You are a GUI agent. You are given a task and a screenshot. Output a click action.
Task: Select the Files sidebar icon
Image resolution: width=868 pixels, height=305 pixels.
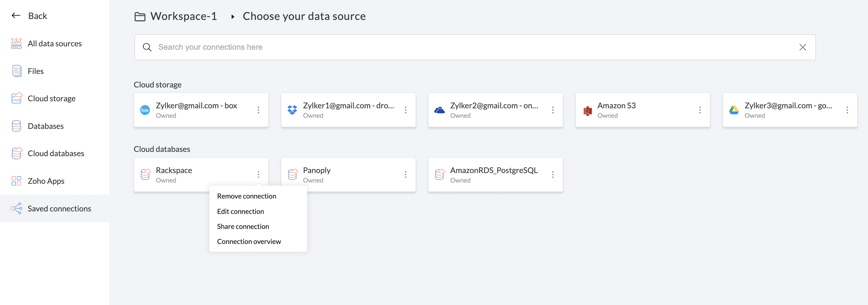click(17, 71)
